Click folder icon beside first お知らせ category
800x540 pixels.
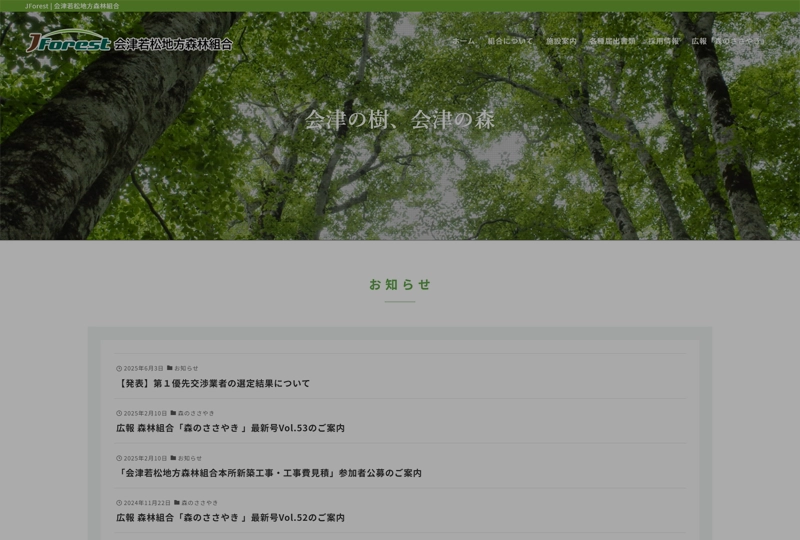tap(170, 368)
